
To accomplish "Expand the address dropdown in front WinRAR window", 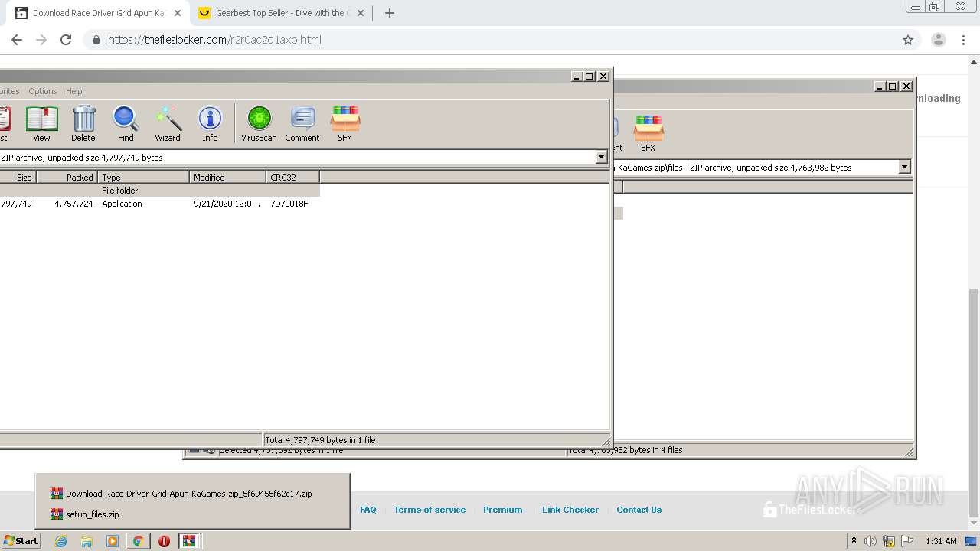I will (x=601, y=157).
